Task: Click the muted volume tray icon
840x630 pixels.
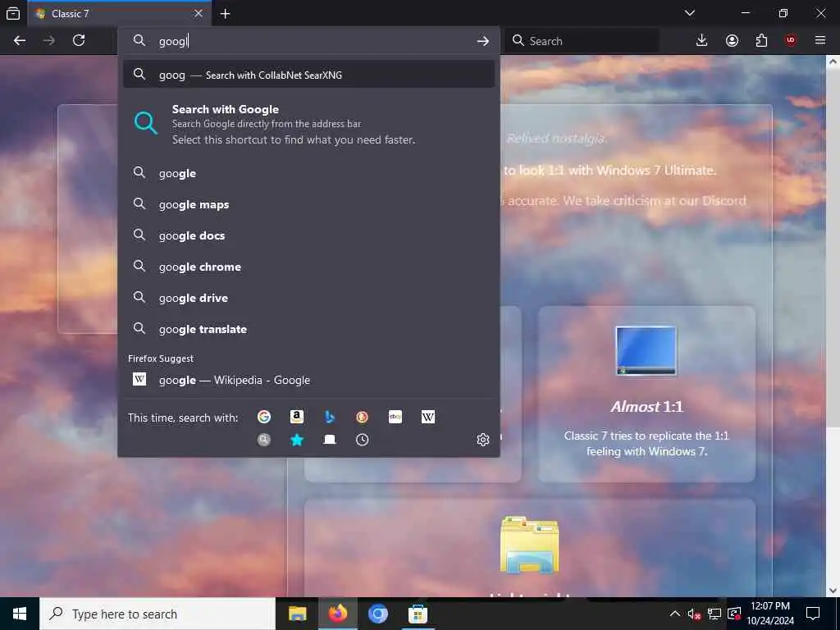Action: pyautogui.click(x=694, y=614)
